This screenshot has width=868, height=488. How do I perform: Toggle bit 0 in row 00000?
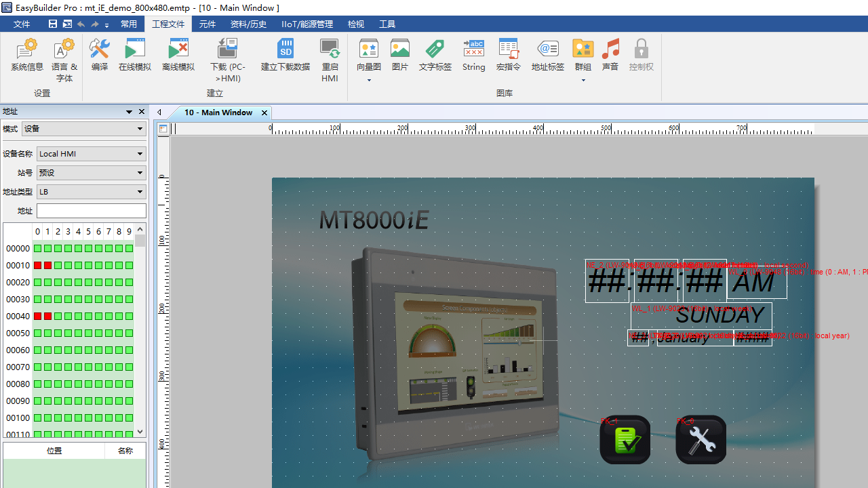point(38,249)
